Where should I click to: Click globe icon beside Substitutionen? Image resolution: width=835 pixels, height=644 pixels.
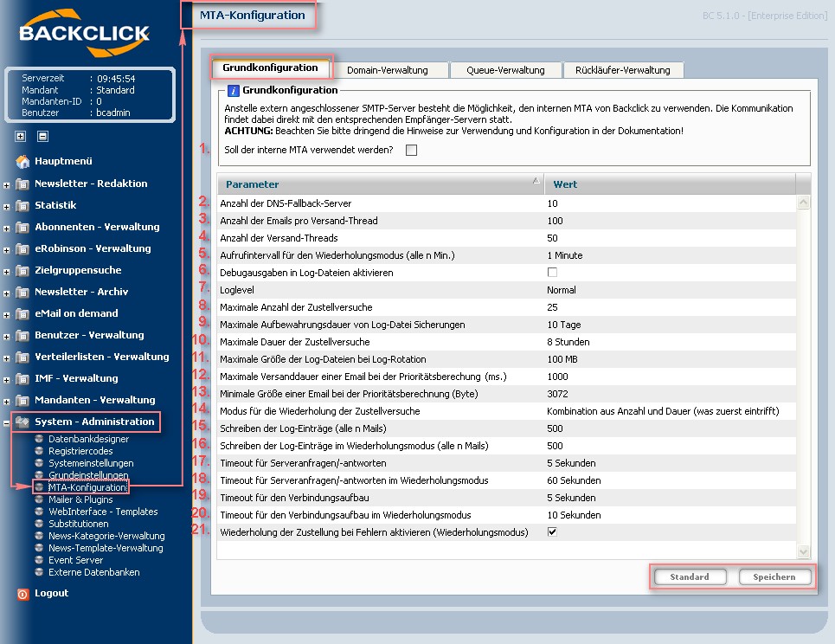click(x=39, y=524)
